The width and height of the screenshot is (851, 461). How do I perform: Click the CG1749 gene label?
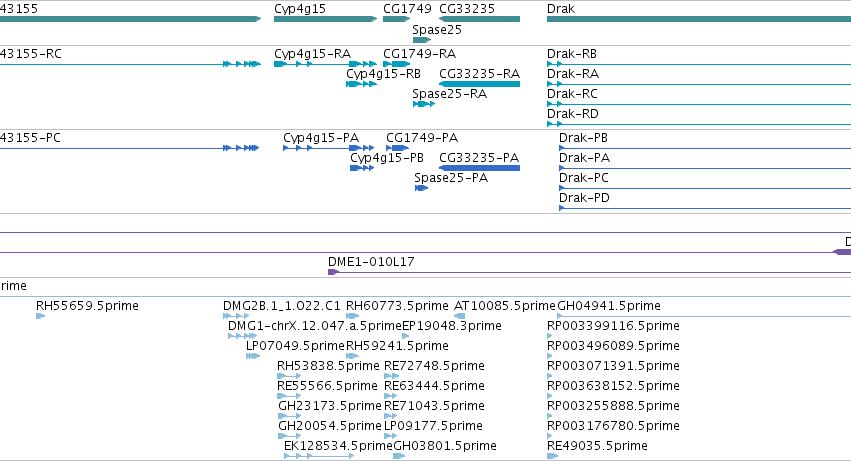coord(407,9)
